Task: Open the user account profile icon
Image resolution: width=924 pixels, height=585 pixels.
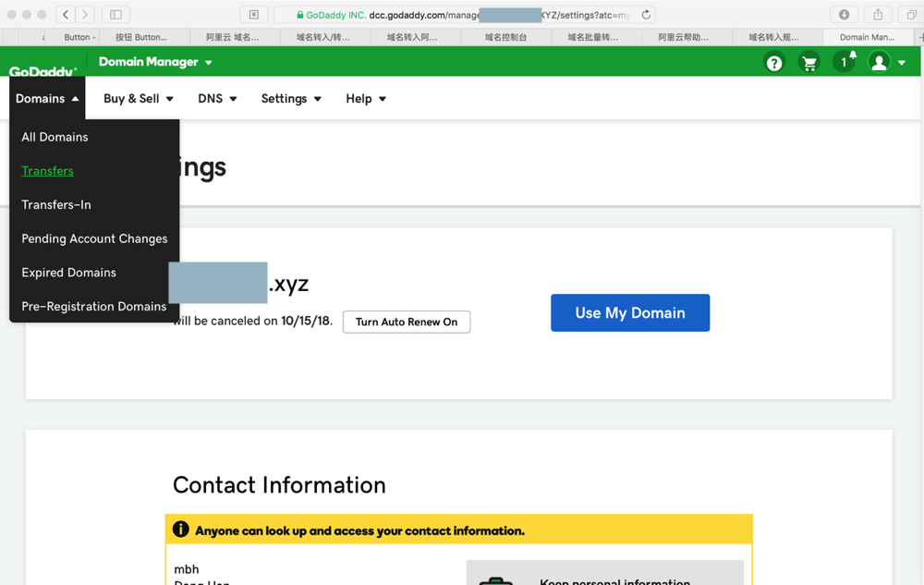Action: click(x=880, y=63)
